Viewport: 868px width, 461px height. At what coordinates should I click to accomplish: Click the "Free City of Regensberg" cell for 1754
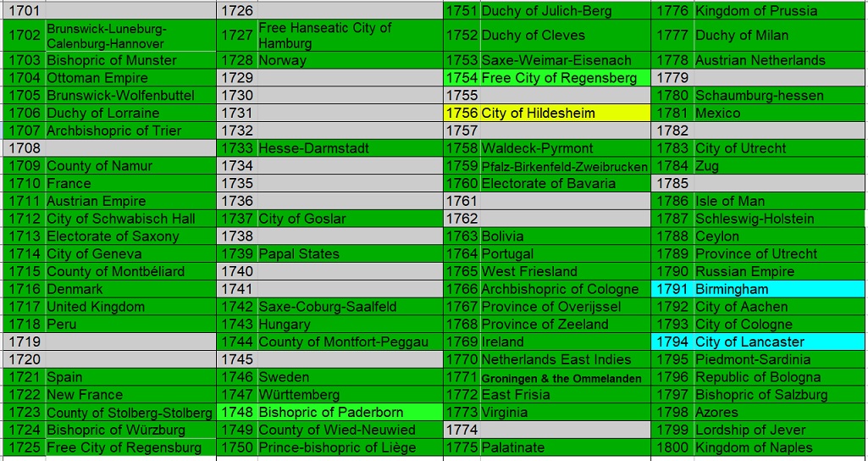[x=565, y=78]
